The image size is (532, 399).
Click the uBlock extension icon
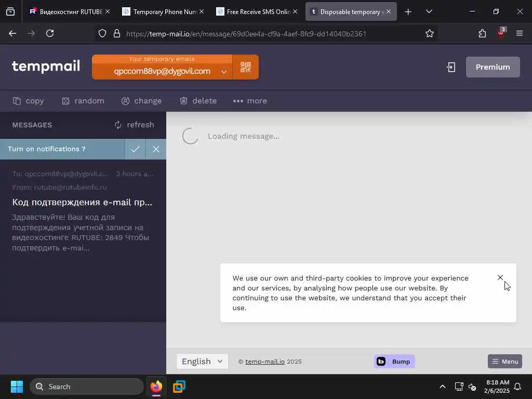tap(501, 33)
